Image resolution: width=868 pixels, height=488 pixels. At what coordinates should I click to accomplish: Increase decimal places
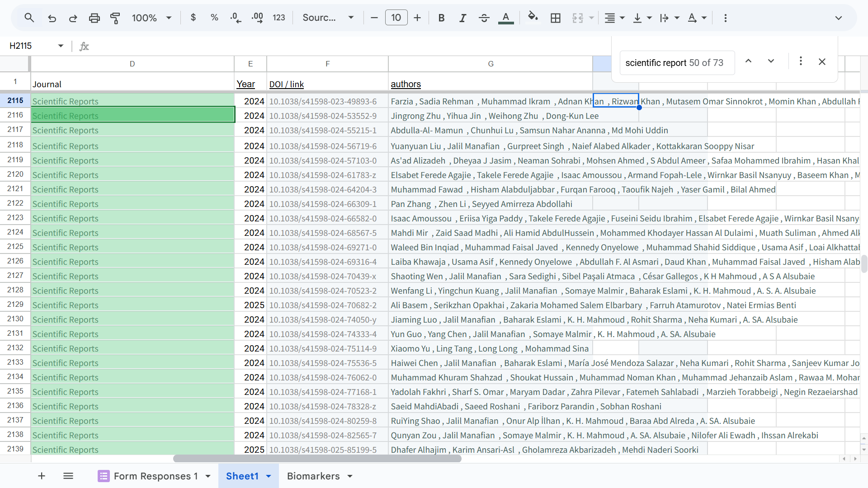(x=257, y=18)
